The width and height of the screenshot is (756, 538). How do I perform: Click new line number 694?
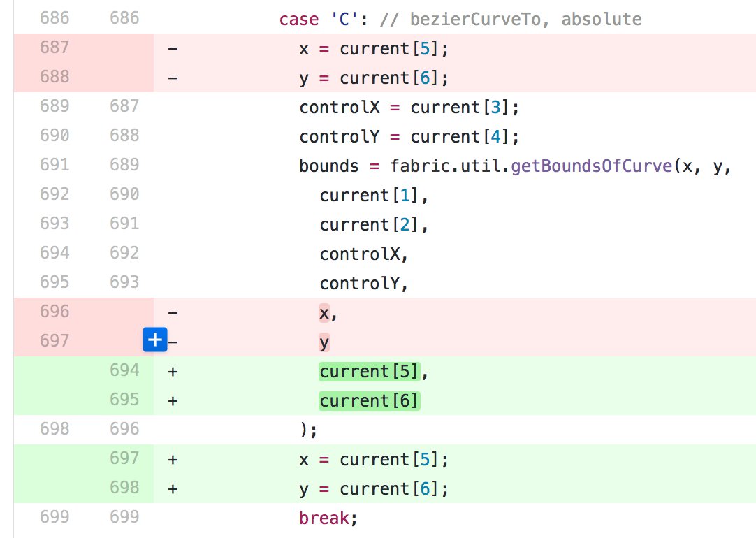pyautogui.click(x=124, y=371)
